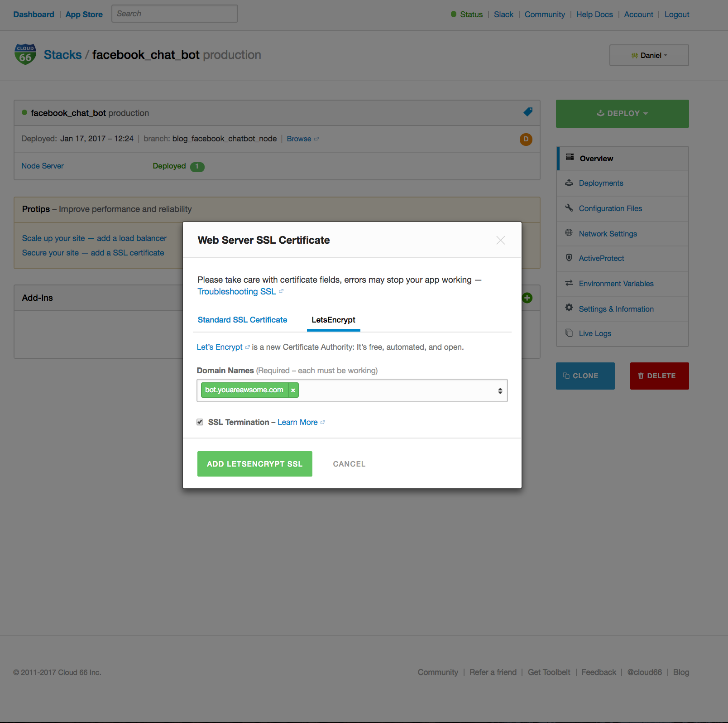Open the Status link in top bar

tap(471, 14)
